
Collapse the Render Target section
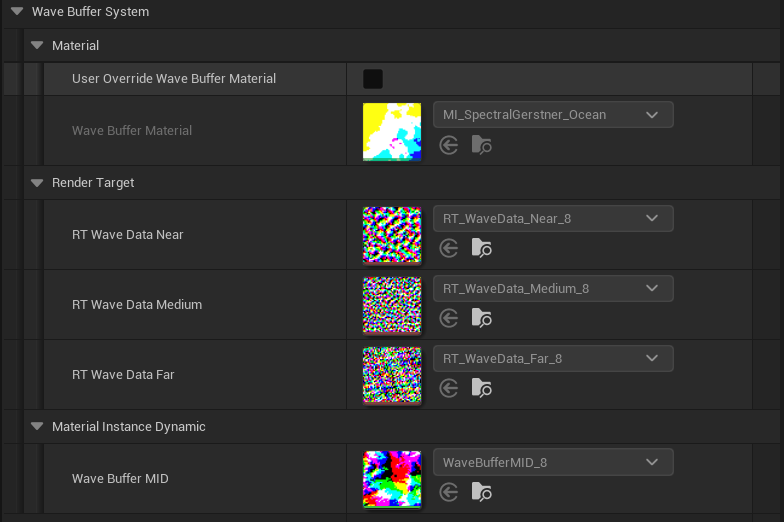pyautogui.click(x=37, y=183)
